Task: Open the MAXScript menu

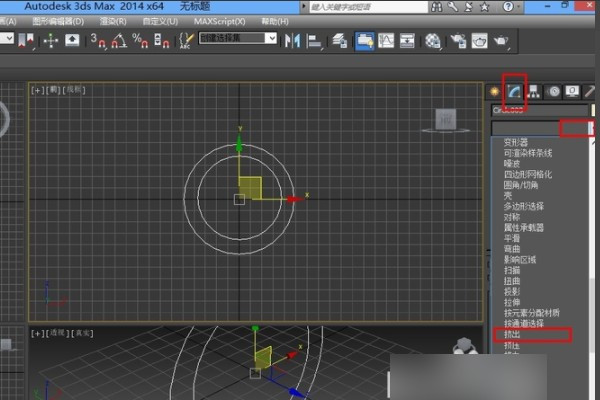Action: pos(220,21)
